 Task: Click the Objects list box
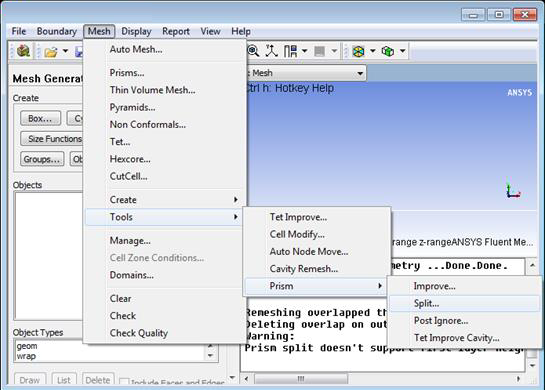[x=49, y=255]
